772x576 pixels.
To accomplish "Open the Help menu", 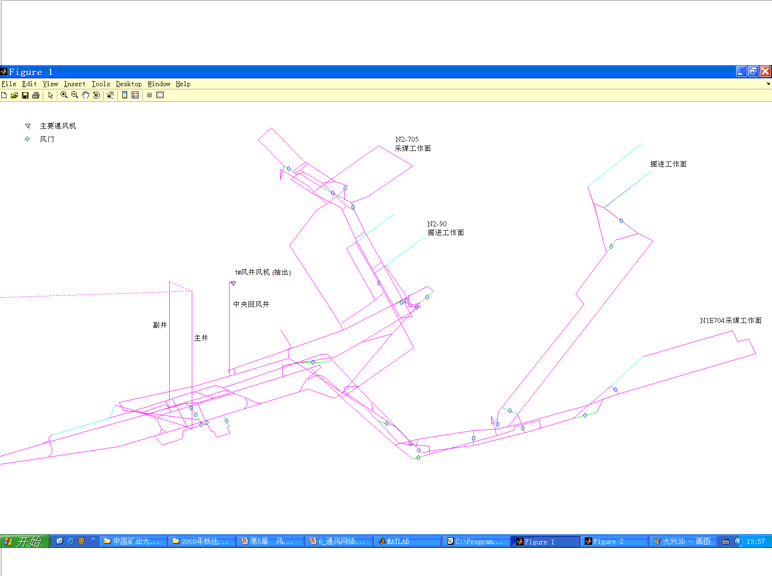I will pyautogui.click(x=183, y=84).
